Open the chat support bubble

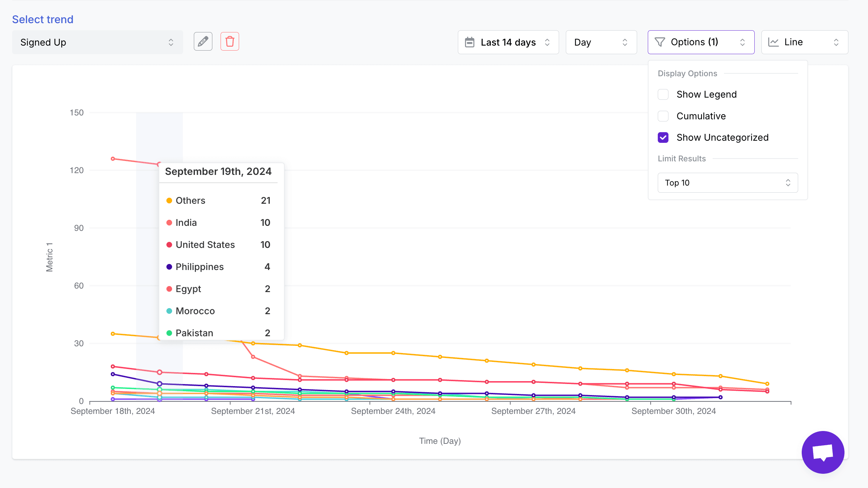[823, 452]
